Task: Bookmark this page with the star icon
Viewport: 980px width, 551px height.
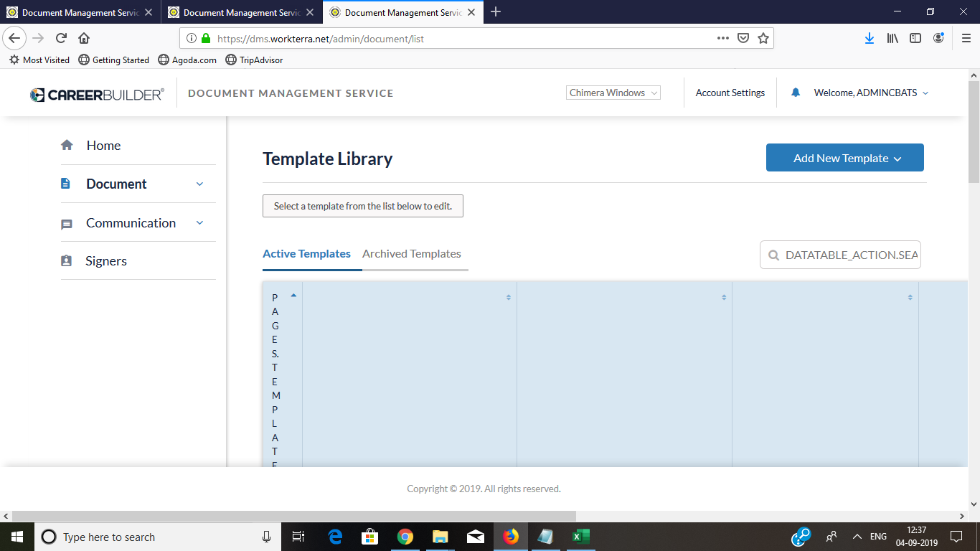Action: coord(763,38)
